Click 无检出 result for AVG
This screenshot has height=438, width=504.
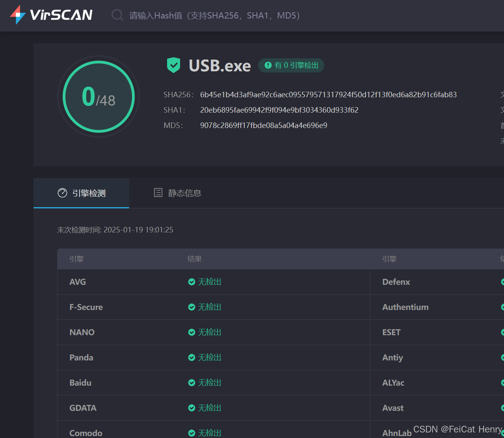pyautogui.click(x=210, y=282)
